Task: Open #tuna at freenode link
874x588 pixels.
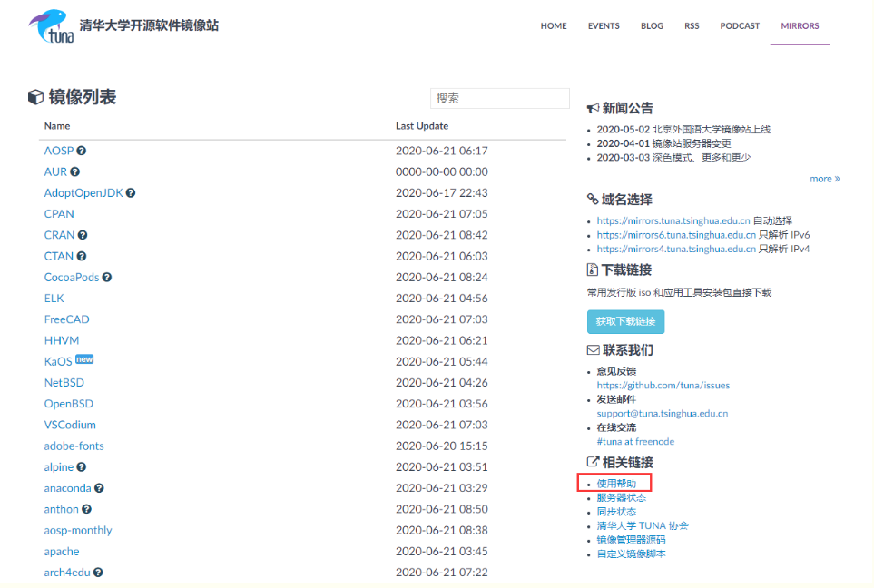Action: [635, 441]
